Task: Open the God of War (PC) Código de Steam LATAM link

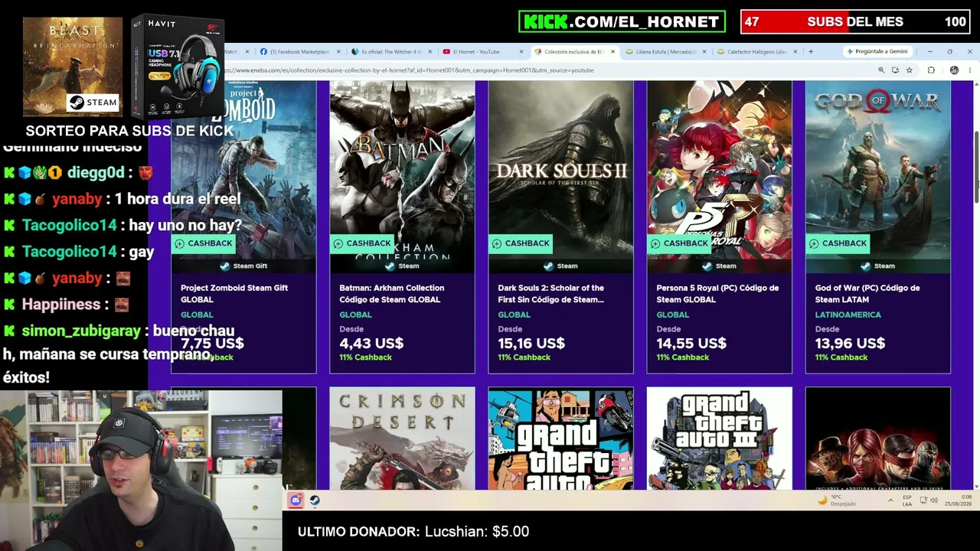Action: point(867,294)
